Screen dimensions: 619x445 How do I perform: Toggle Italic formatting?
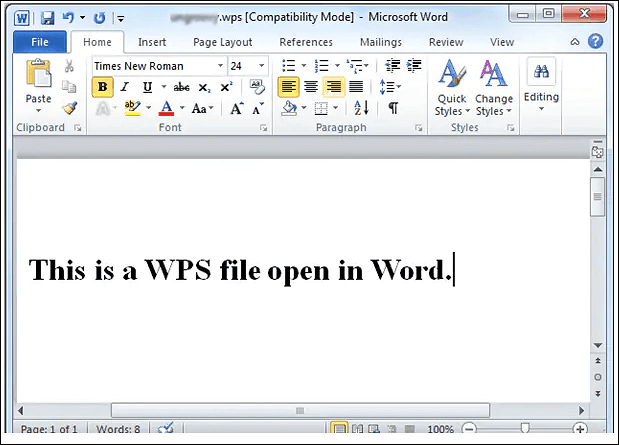pyautogui.click(x=125, y=87)
